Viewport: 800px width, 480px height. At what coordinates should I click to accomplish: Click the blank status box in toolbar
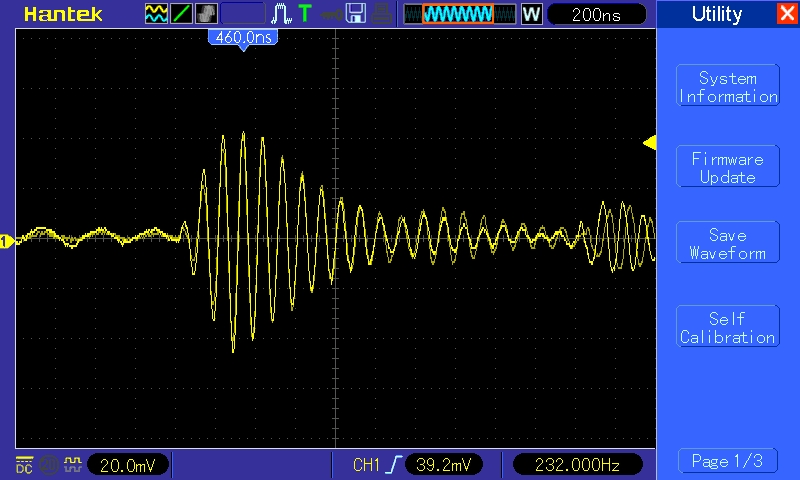click(x=243, y=14)
